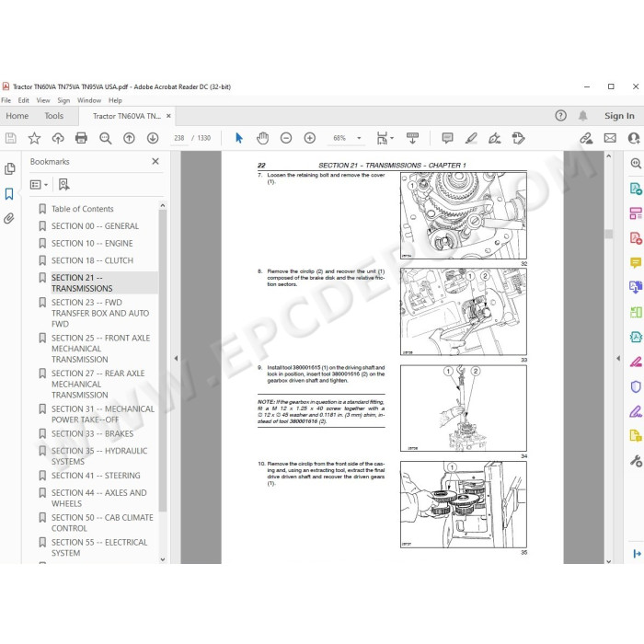The image size is (644, 644).
Task: Choose the selection arrow tool
Action: tap(239, 138)
